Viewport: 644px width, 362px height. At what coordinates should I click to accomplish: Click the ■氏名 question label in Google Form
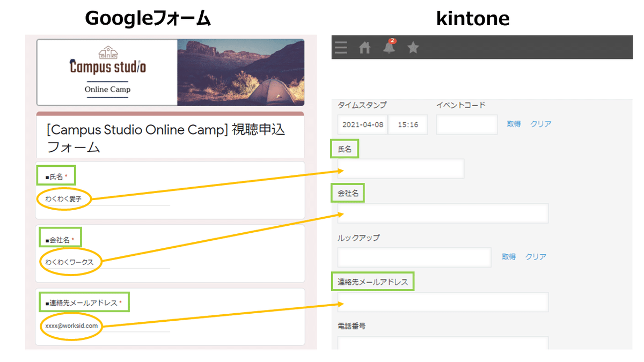(x=56, y=176)
